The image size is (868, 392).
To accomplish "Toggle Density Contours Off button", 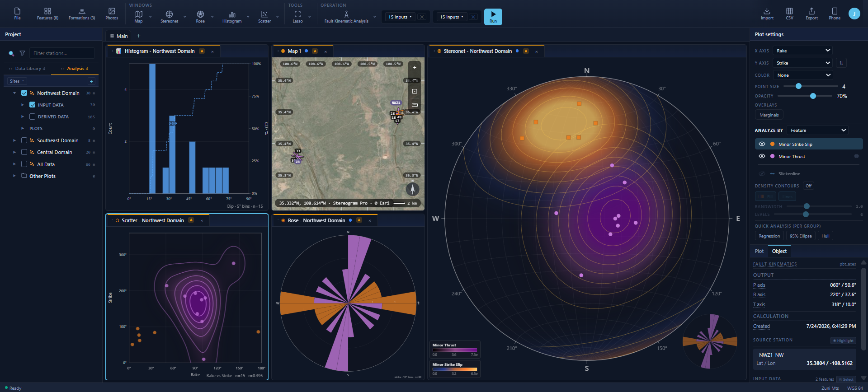I will pyautogui.click(x=808, y=186).
